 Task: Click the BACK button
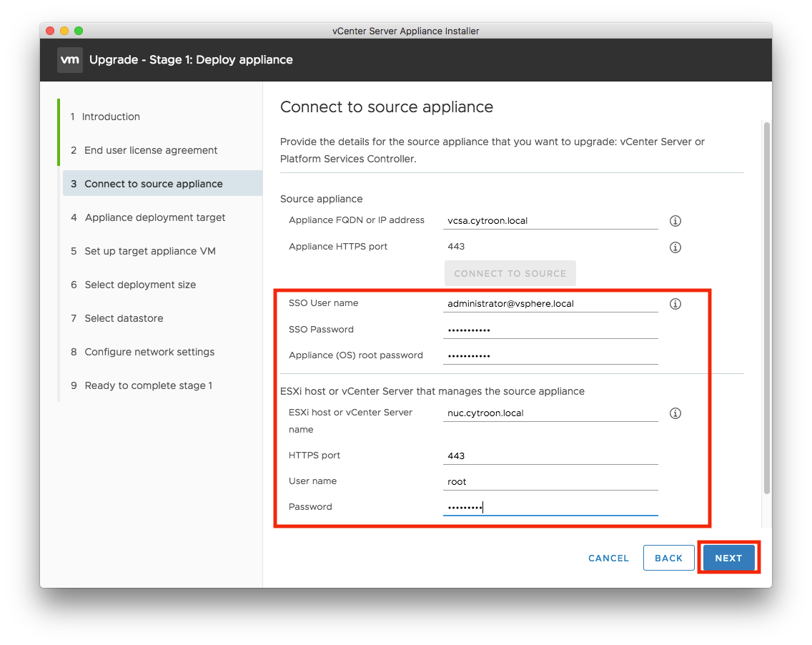coord(668,558)
